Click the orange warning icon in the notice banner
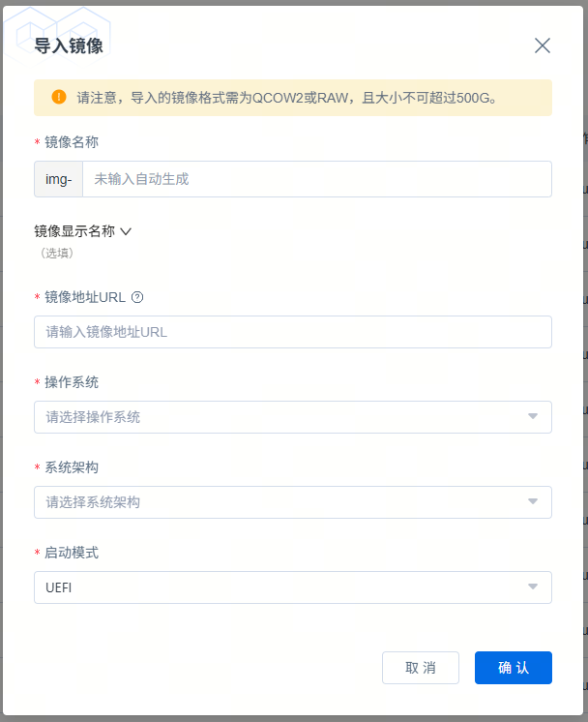 coord(59,97)
